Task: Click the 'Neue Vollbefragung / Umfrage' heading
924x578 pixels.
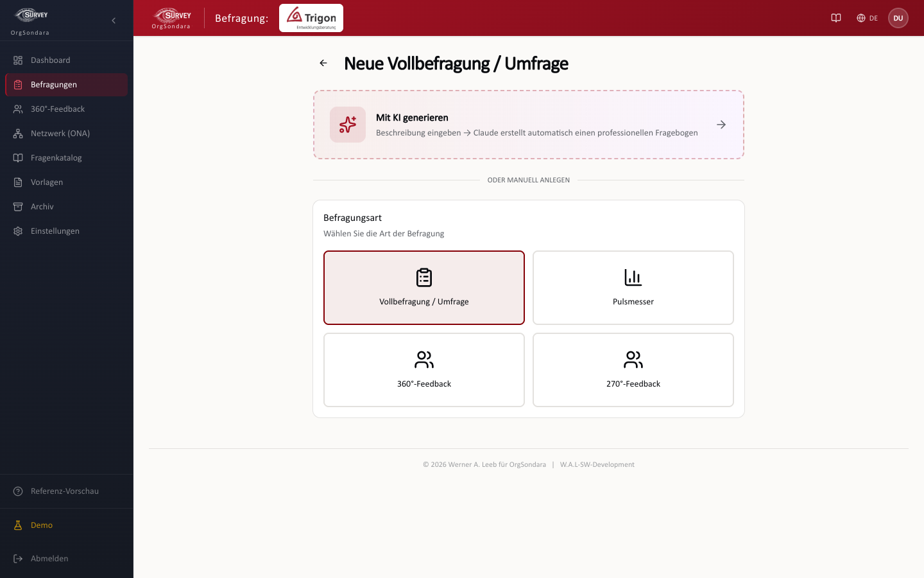Action: pyautogui.click(x=456, y=64)
